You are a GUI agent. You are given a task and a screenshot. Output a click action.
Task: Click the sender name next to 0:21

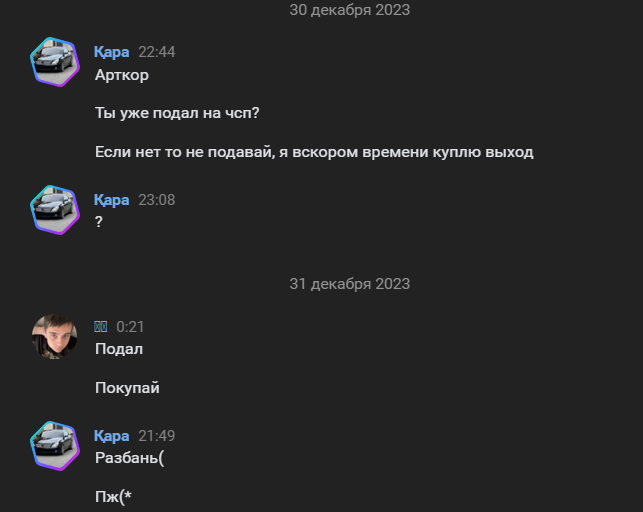101,327
